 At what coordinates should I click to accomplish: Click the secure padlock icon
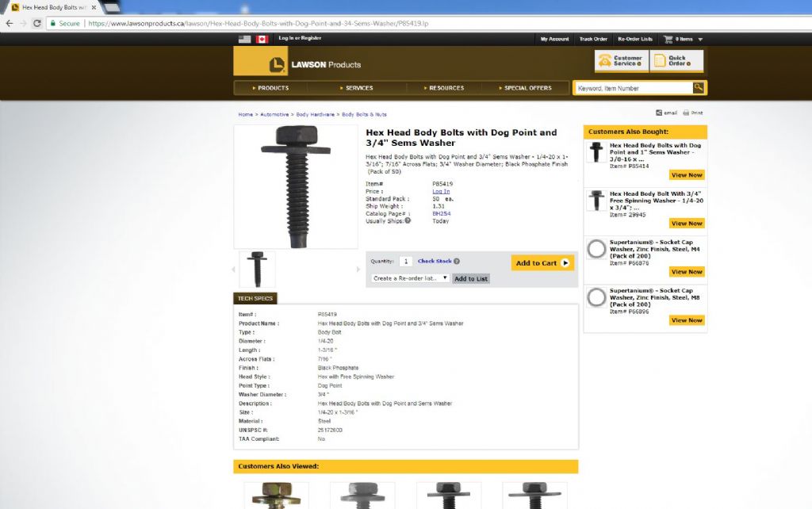(53, 23)
